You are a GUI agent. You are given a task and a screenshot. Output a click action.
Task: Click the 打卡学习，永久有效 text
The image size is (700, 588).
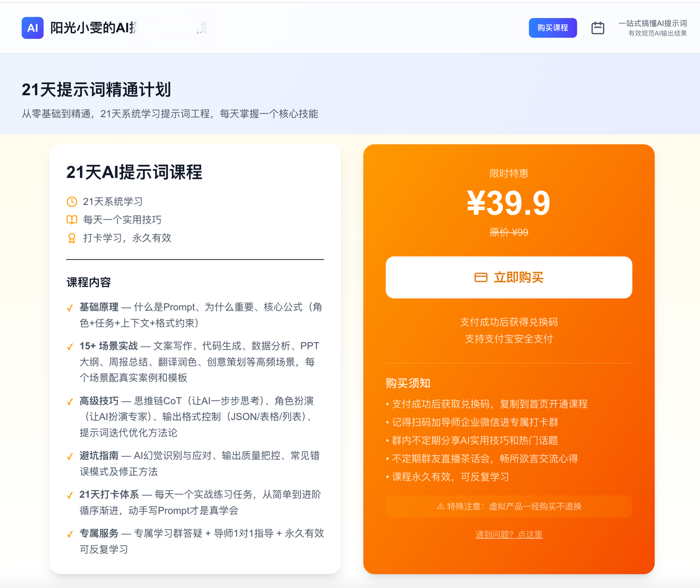tap(127, 238)
